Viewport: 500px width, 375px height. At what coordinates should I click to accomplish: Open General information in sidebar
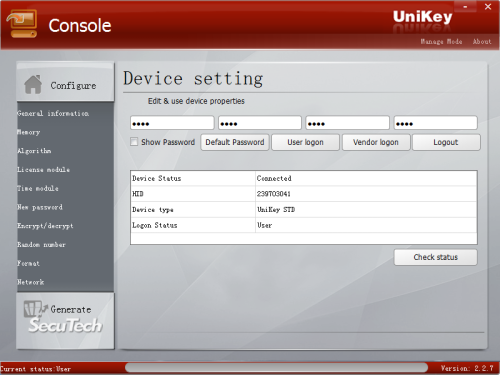tap(53, 113)
